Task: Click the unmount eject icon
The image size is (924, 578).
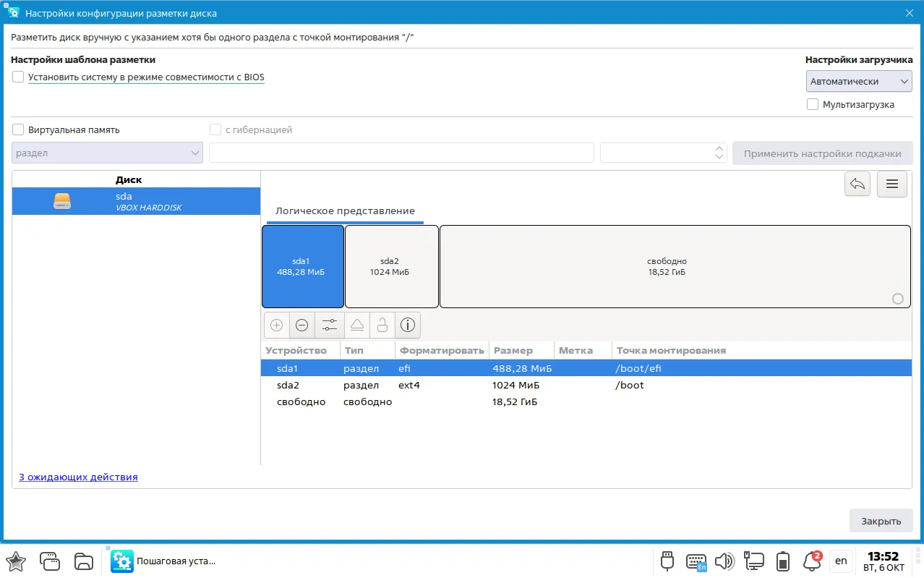Action: (357, 326)
